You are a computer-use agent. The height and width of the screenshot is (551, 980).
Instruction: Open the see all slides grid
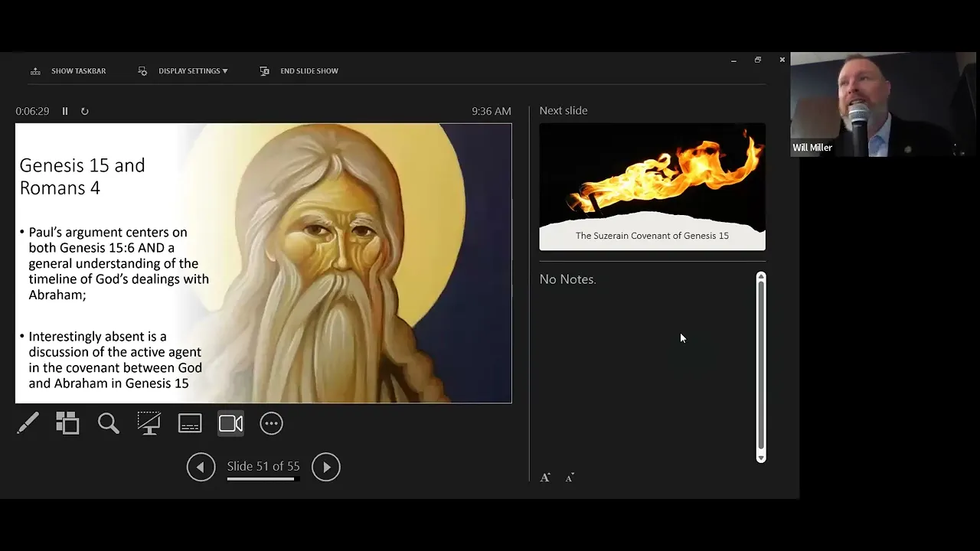[x=67, y=423]
